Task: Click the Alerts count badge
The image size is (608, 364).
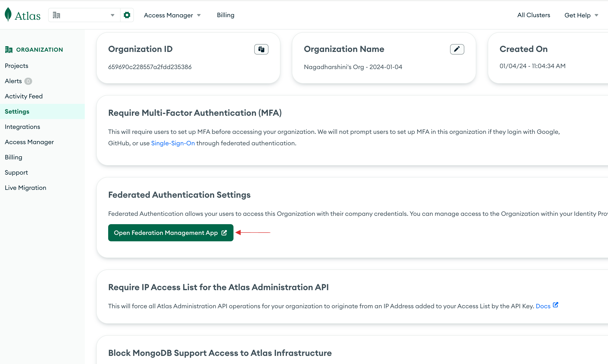Action: (x=28, y=81)
